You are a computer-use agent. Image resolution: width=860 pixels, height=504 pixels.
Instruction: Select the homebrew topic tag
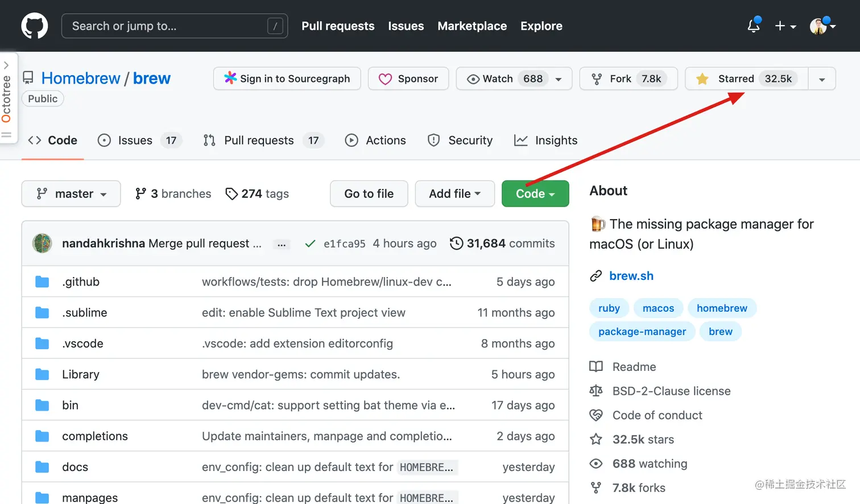[722, 308]
